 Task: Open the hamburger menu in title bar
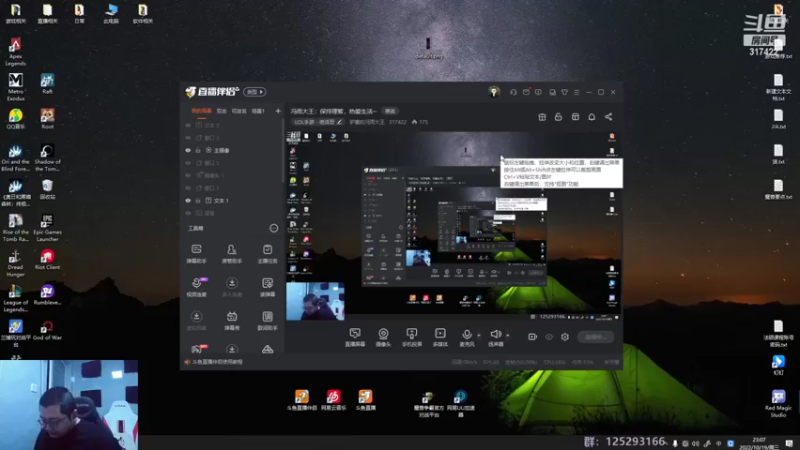[x=577, y=92]
